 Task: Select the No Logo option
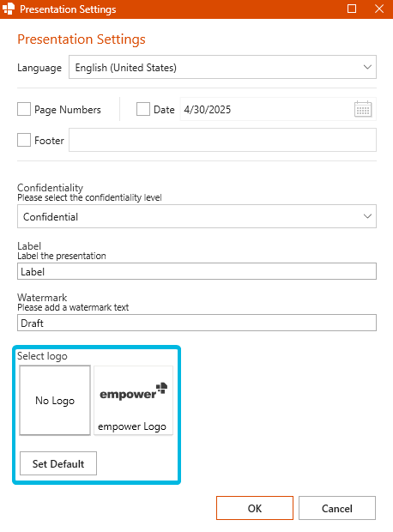(x=55, y=401)
